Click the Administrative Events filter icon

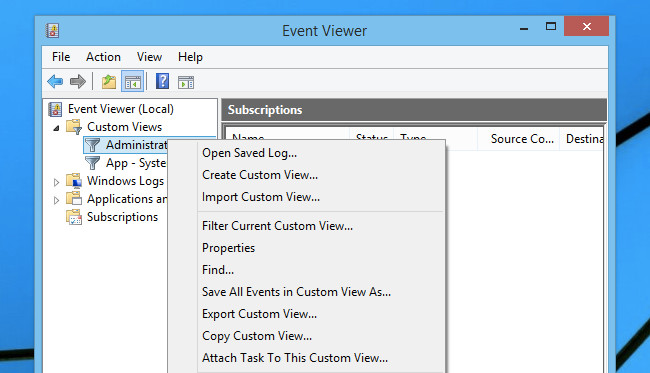92,145
